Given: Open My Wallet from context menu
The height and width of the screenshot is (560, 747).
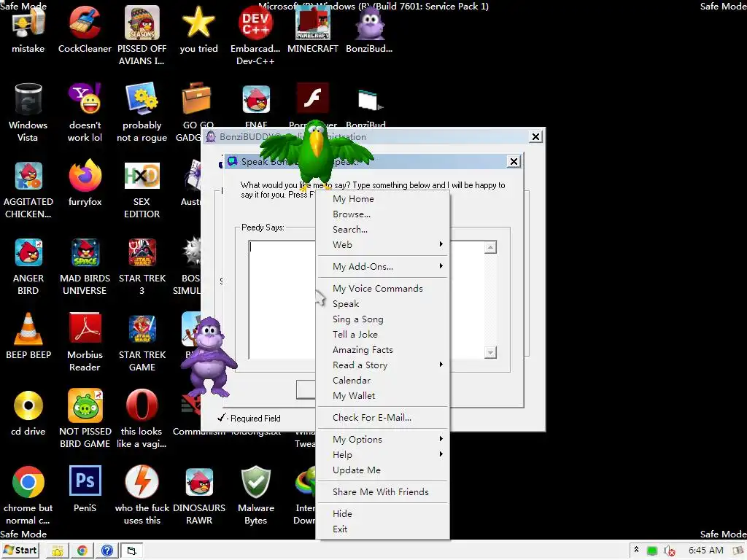Looking at the screenshot, I should pyautogui.click(x=384, y=396).
